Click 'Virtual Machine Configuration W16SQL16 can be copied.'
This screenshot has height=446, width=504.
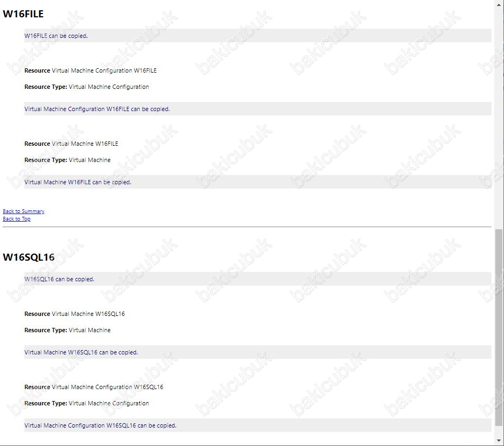point(258,425)
